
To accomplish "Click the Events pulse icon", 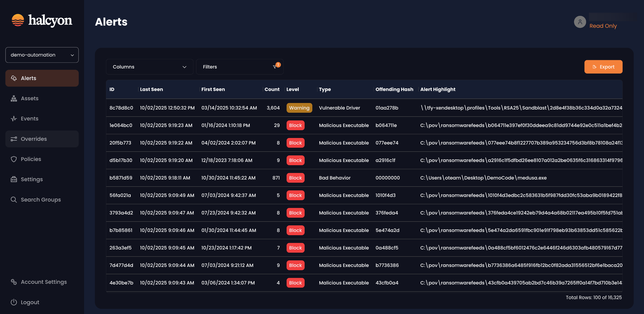I will [14, 119].
